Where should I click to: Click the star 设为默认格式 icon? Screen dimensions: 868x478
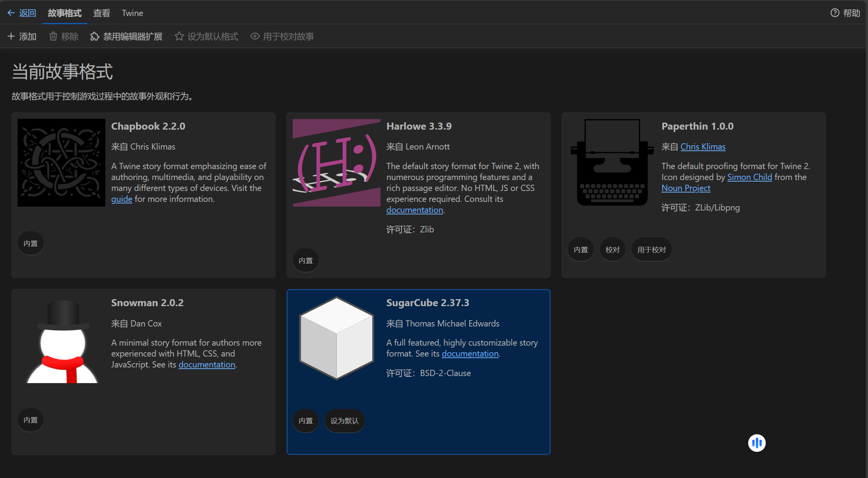point(179,36)
